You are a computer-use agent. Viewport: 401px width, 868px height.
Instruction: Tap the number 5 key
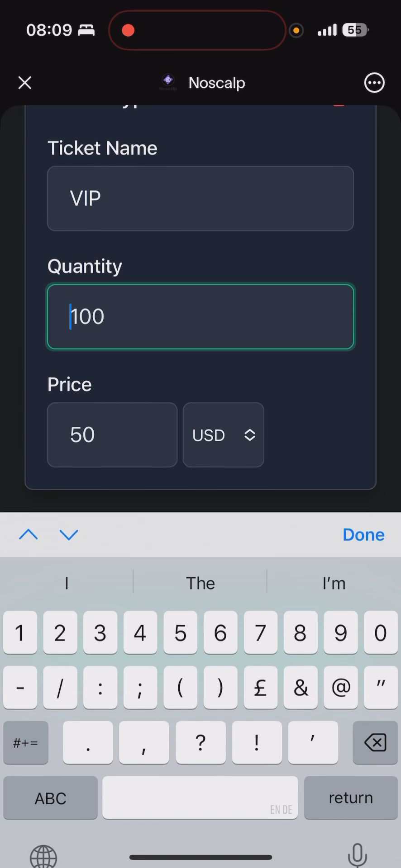click(x=180, y=632)
